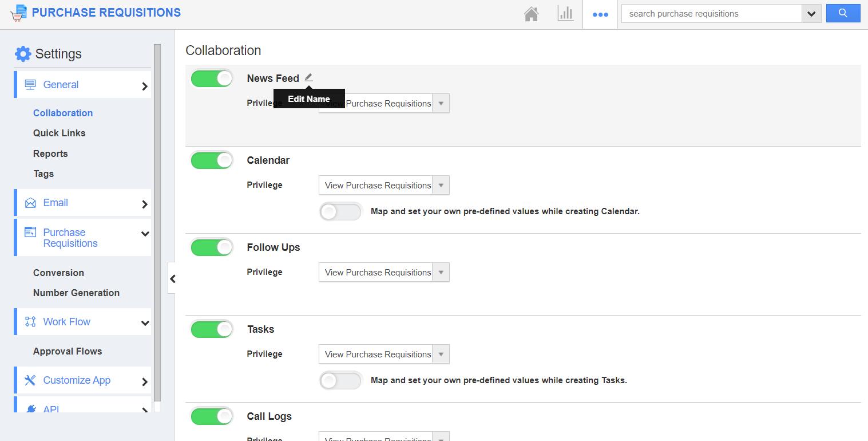Turn off the Follow Ups toggle
Image resolution: width=868 pixels, height=441 pixels.
(212, 247)
